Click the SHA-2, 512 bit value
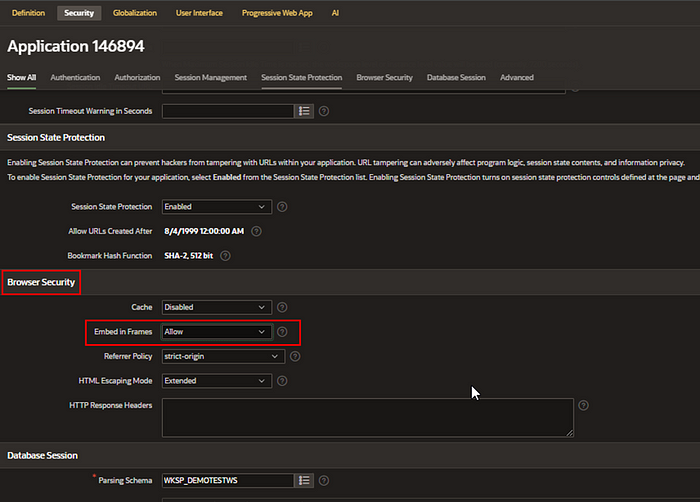 (188, 256)
